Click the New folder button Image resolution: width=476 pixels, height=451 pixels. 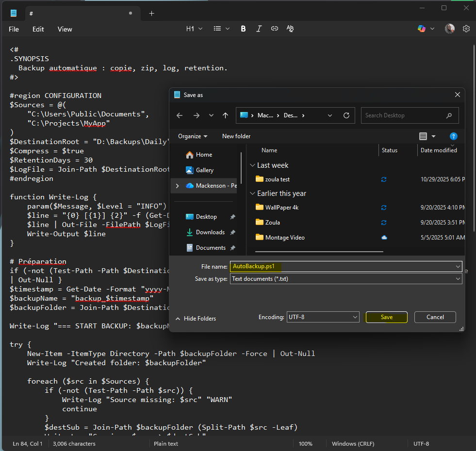click(x=236, y=136)
